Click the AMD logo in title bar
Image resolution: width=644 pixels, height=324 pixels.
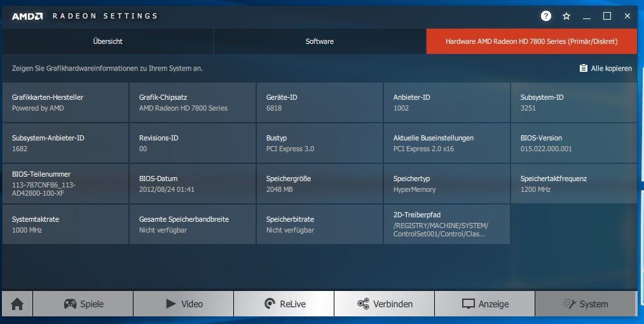point(27,16)
